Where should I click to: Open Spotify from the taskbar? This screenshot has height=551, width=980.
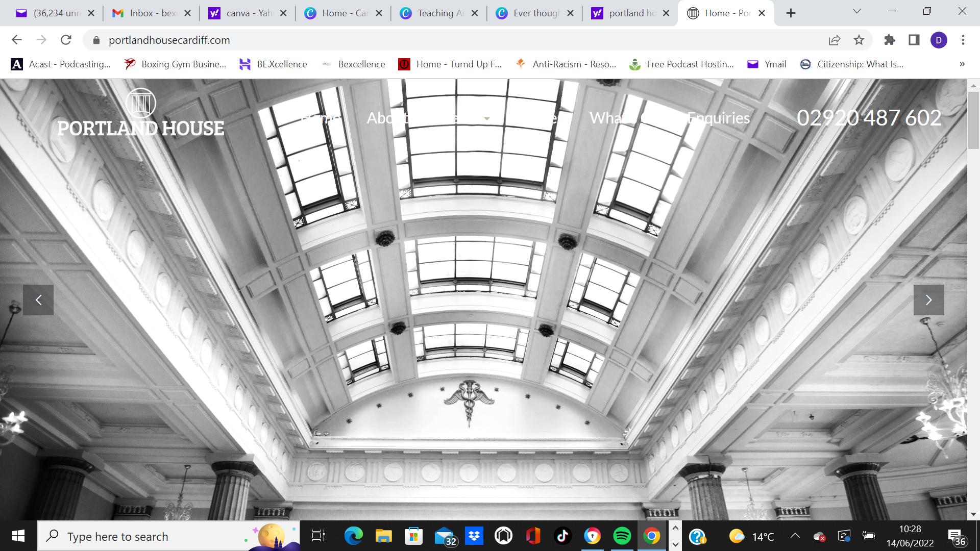coord(622,536)
